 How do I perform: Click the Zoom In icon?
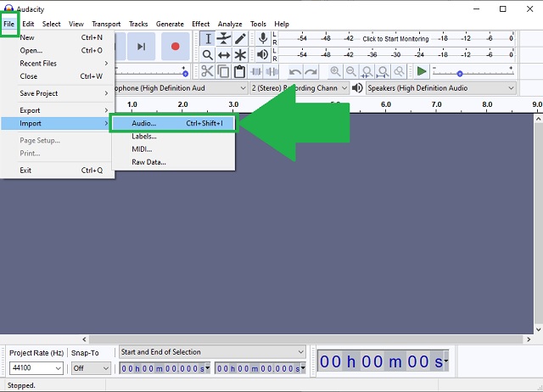335,71
